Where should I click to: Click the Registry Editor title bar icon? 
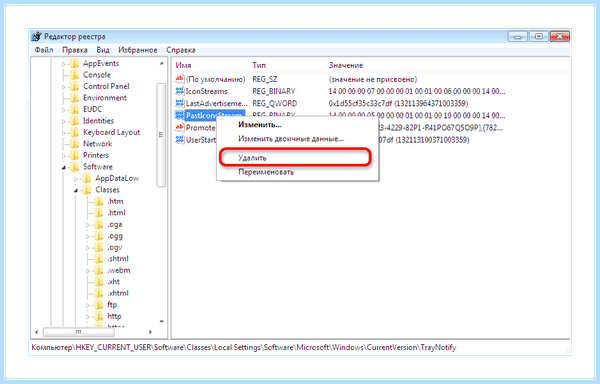tap(36, 36)
